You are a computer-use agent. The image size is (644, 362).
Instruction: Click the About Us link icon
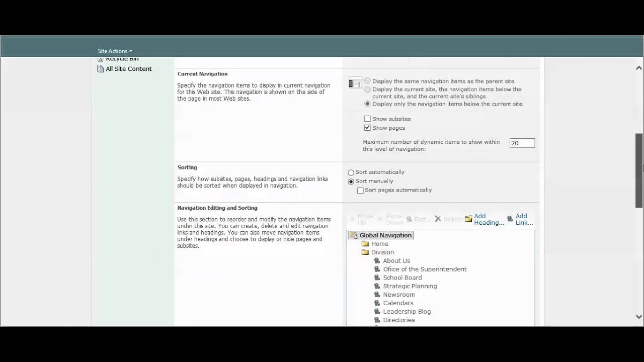tap(377, 261)
